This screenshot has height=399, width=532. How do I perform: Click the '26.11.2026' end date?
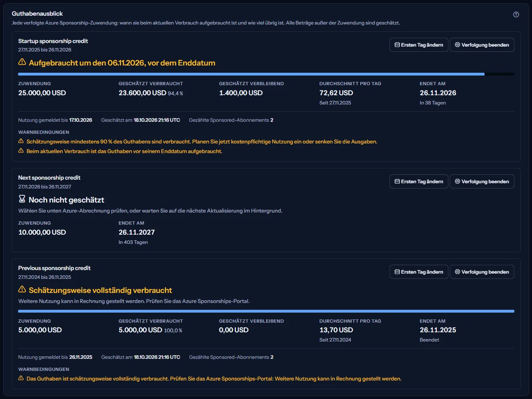click(x=438, y=93)
